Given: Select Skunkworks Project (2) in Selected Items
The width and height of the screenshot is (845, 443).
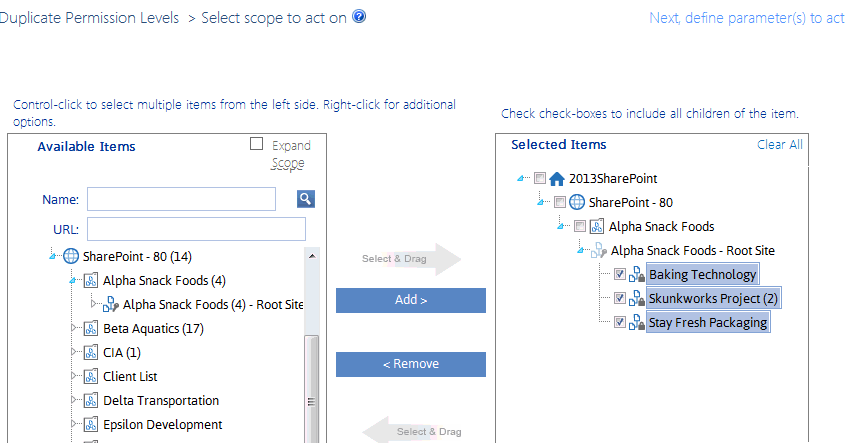Looking at the screenshot, I should [712, 298].
